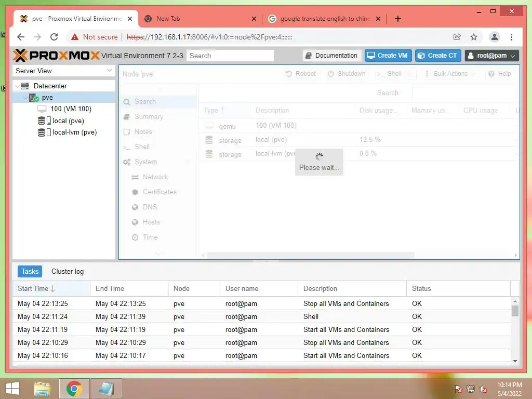
Task: Open the Time submenu item
Action: point(158,237)
